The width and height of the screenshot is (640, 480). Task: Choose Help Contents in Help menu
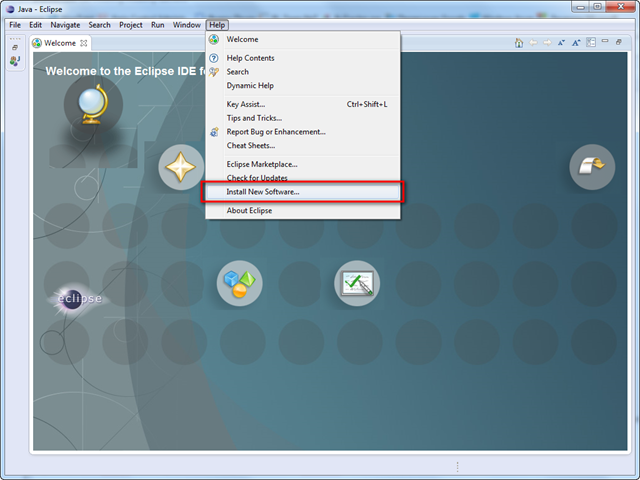(303, 58)
